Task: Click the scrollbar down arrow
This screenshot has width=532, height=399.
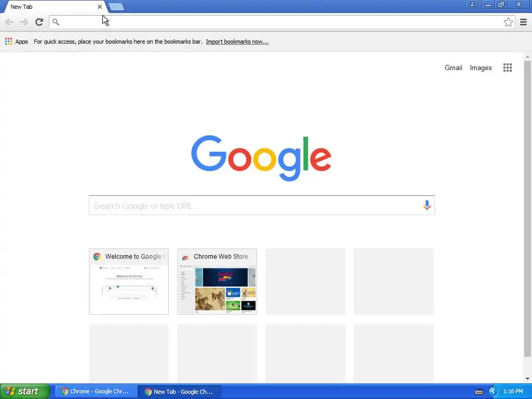Action: tap(527, 379)
